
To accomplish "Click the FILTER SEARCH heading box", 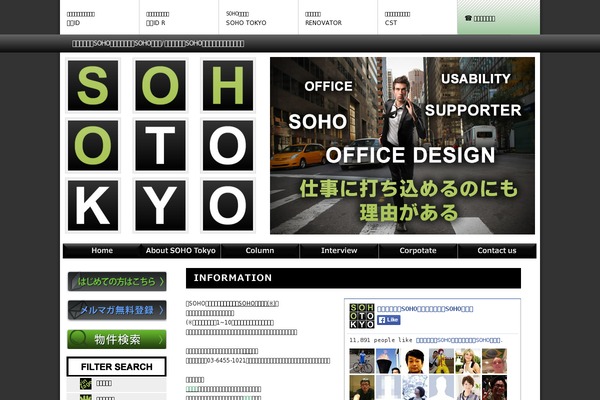I will click(117, 367).
